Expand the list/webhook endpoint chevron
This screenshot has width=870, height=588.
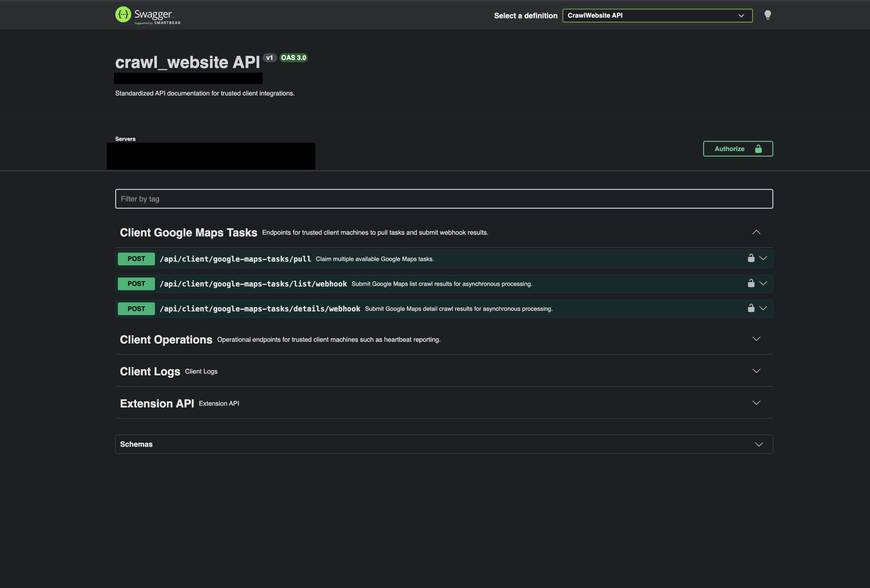763,283
